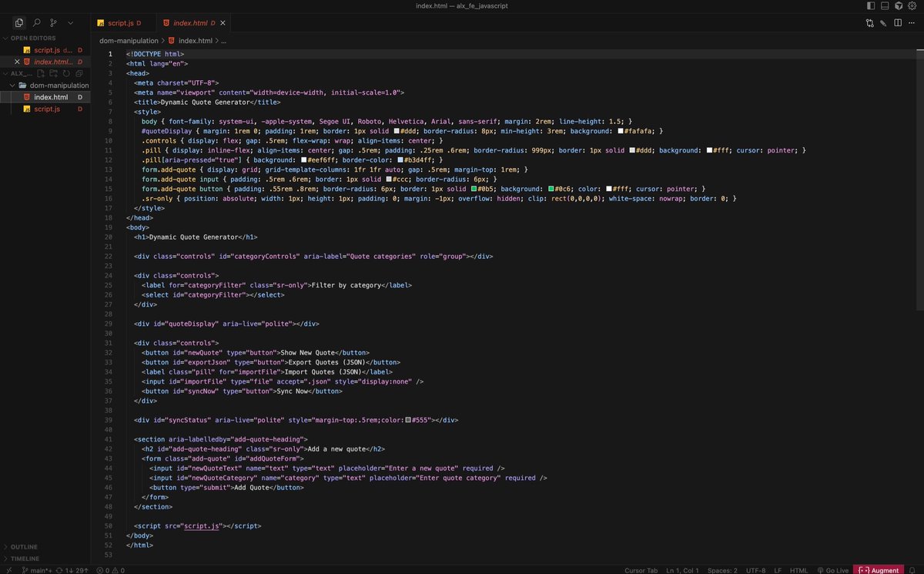
Task: Split the editor to the right
Action: [898, 23]
